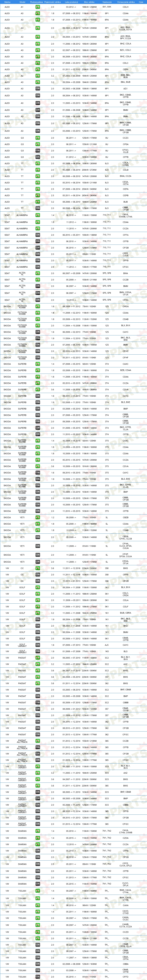Click the Moc silnika column header
Image resolution: width=147 pixels, height=980 pixels.
tap(89, 2)
